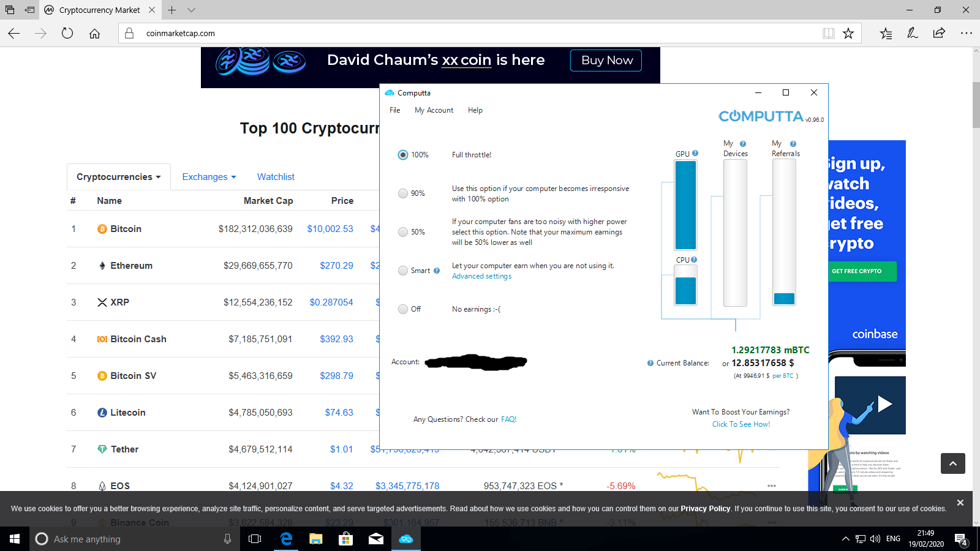Open the Privacy Policy link
The width and height of the screenshot is (980, 551).
(x=705, y=509)
